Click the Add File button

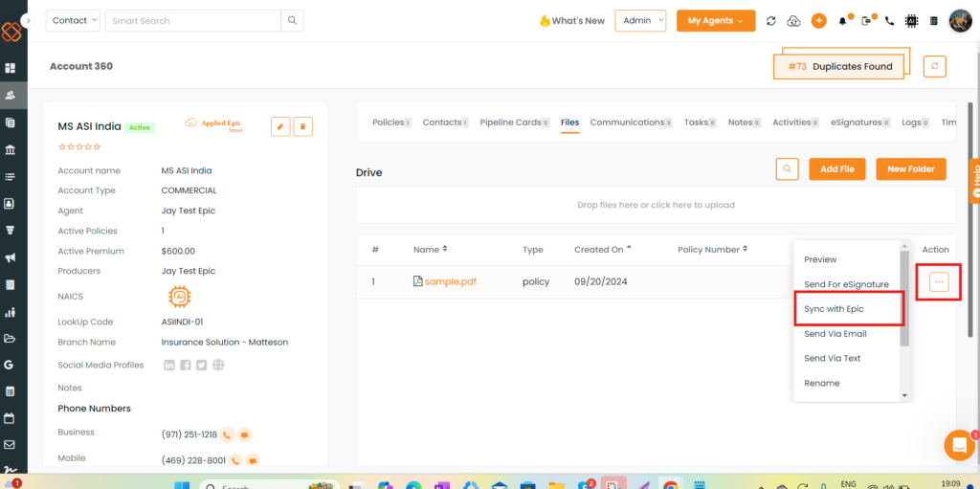(836, 168)
